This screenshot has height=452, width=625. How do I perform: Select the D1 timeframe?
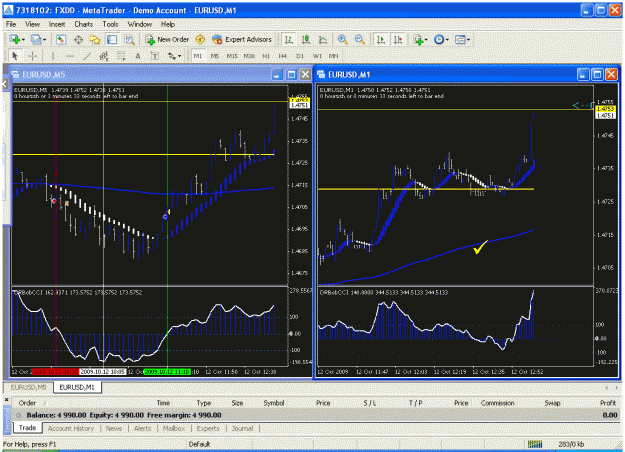300,56
